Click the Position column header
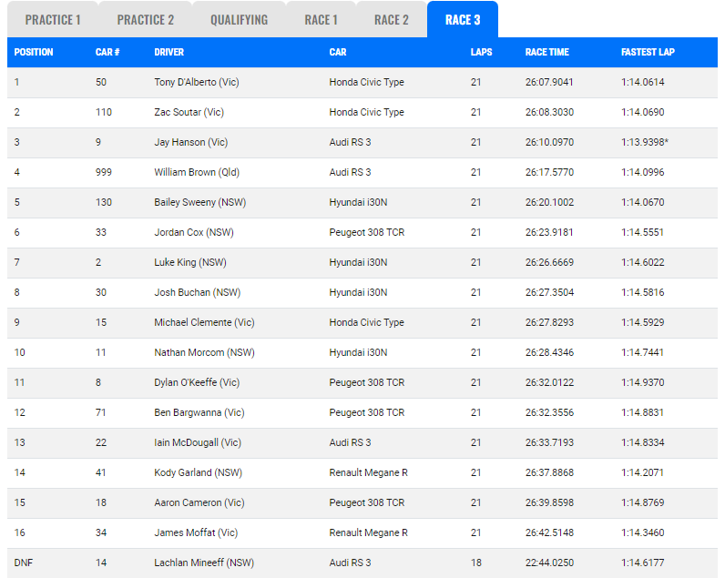 pos(34,52)
